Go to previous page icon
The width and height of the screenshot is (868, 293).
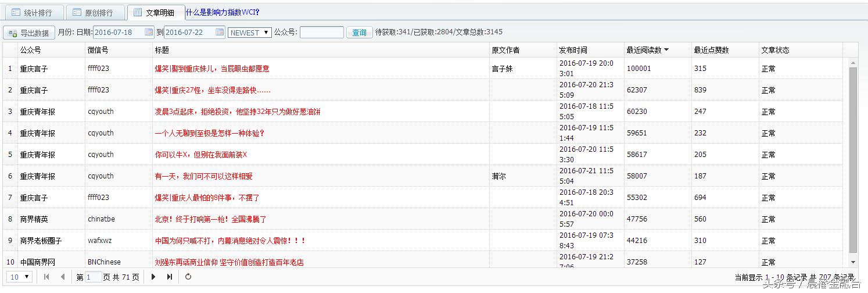pos(62,277)
